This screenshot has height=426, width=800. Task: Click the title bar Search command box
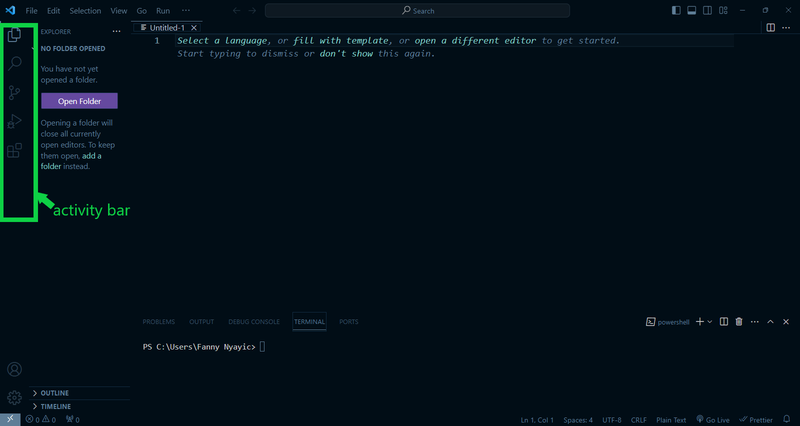(417, 11)
